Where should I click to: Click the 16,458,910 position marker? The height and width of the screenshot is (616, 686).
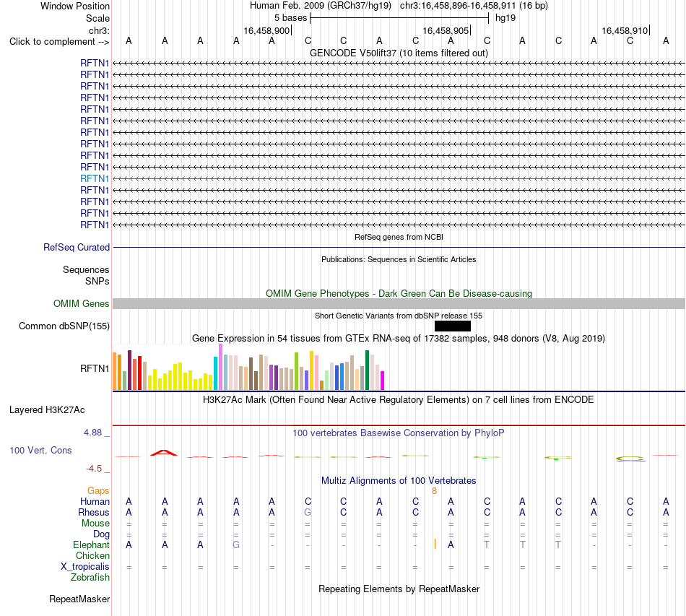click(625, 30)
